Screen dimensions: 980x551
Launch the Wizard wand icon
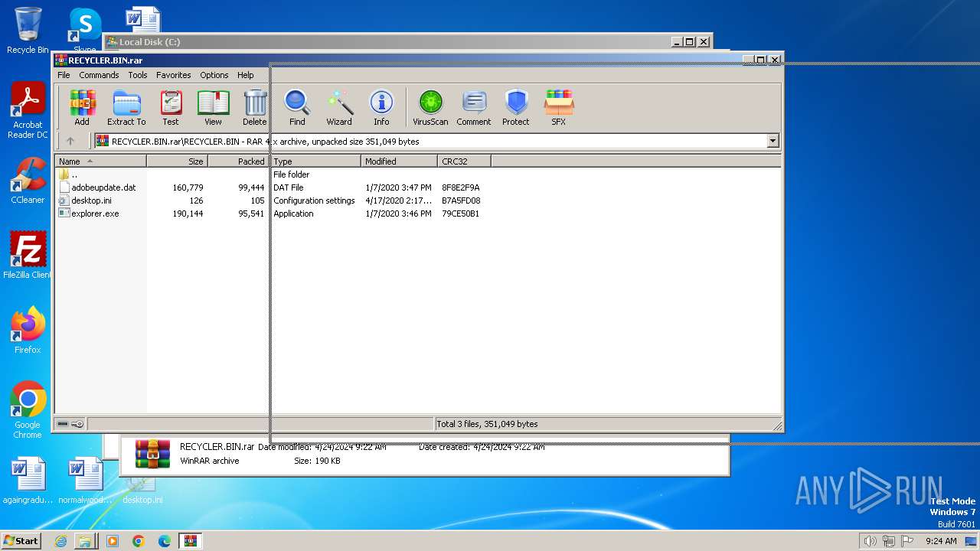pos(339,107)
